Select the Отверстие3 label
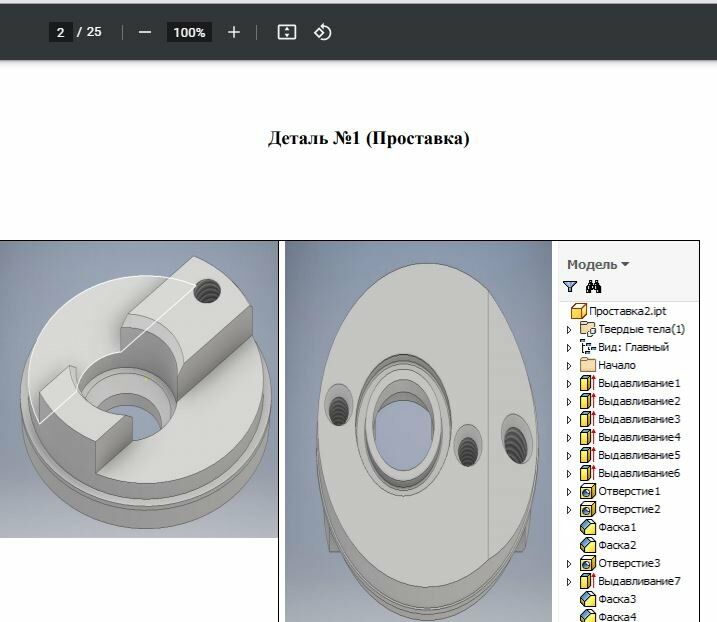The image size is (717, 622). [x=629, y=563]
